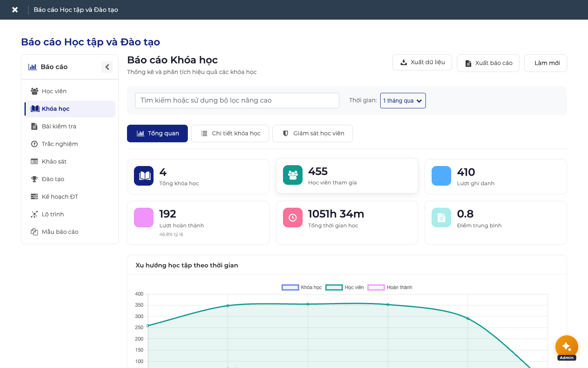This screenshot has height=368, width=588.
Task: Open Học viên report section
Action: coord(70,91)
